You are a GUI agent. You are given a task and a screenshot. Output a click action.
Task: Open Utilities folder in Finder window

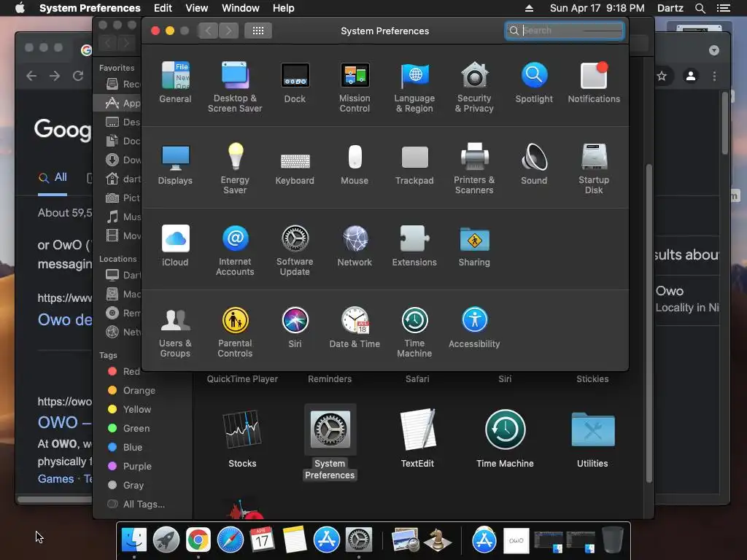(592, 438)
